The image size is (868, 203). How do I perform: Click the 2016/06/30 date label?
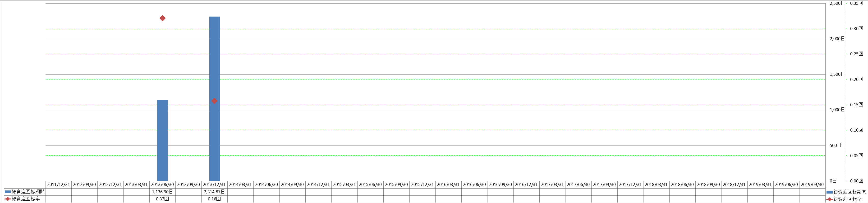click(x=474, y=185)
